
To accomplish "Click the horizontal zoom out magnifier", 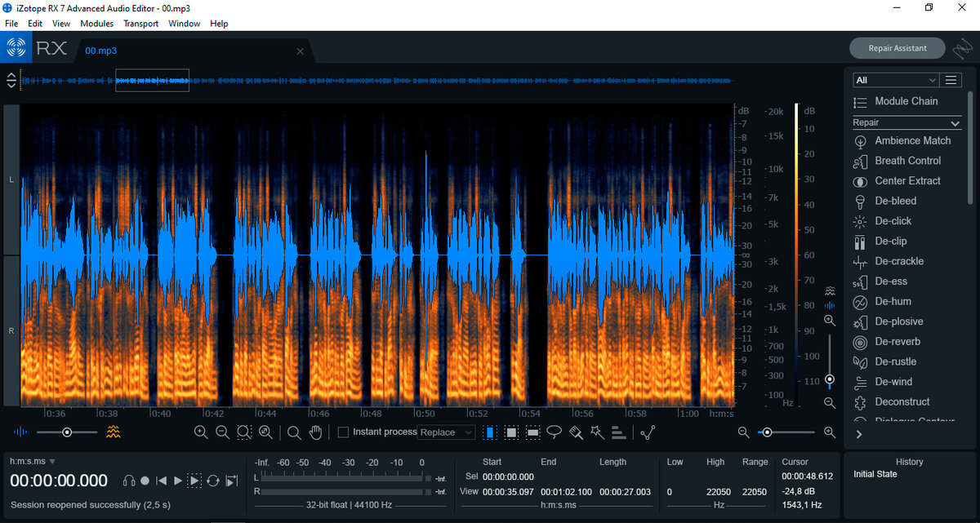I will (743, 432).
